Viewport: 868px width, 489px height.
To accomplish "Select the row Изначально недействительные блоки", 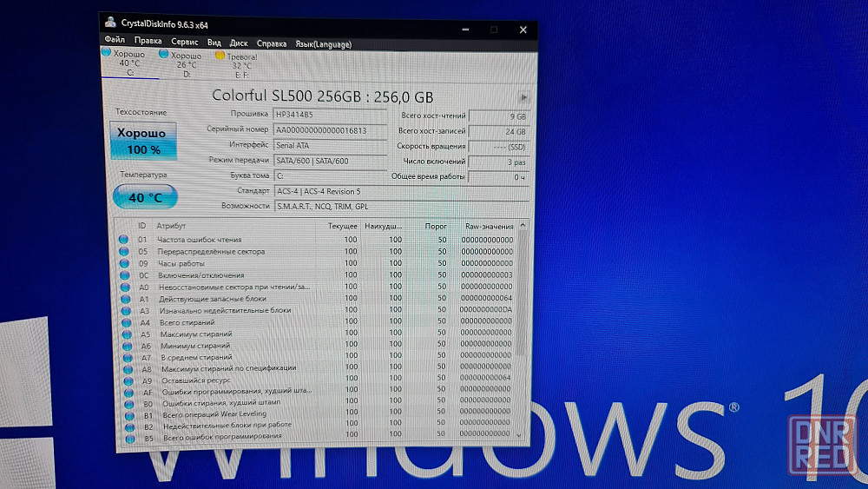I will pyautogui.click(x=317, y=310).
